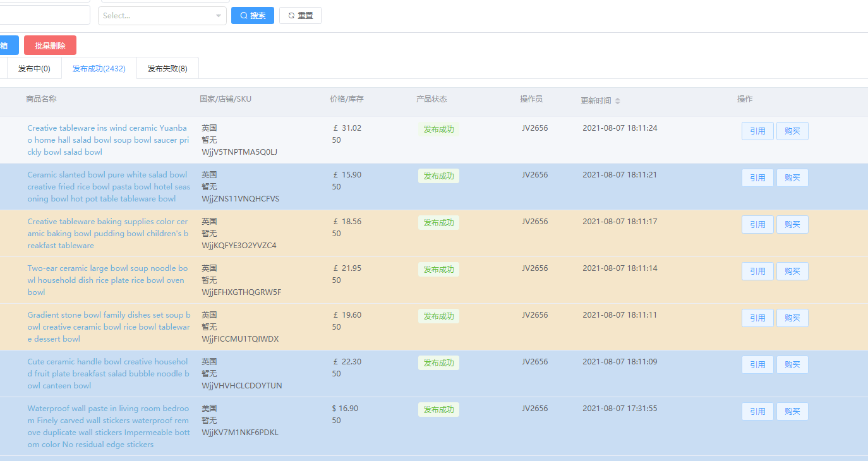Image resolution: width=868 pixels, height=461 pixels.
Task: Click the 发布成功 status badge on first row
Action: pos(438,129)
